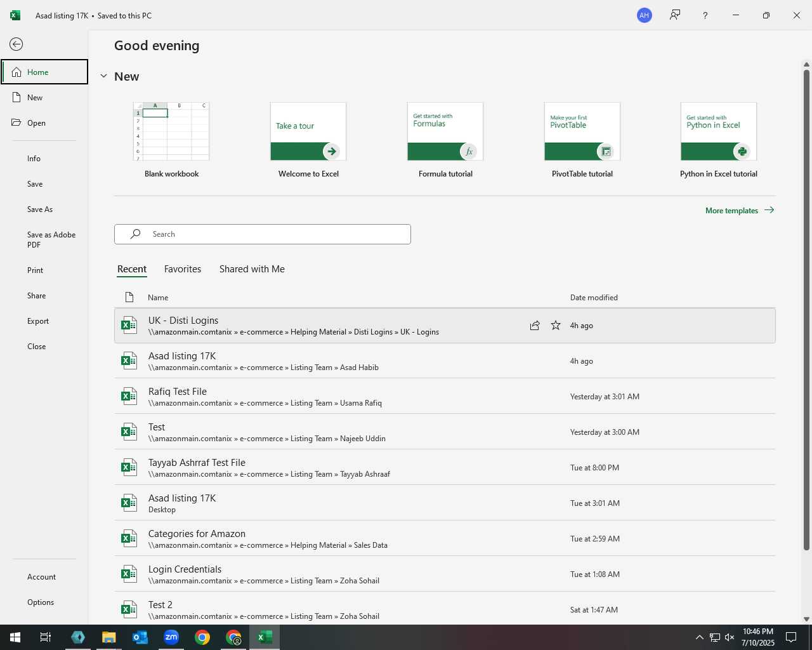Image resolution: width=812 pixels, height=650 pixels.
Task: Open the Welcome to Excel tour template
Action: pos(308,140)
